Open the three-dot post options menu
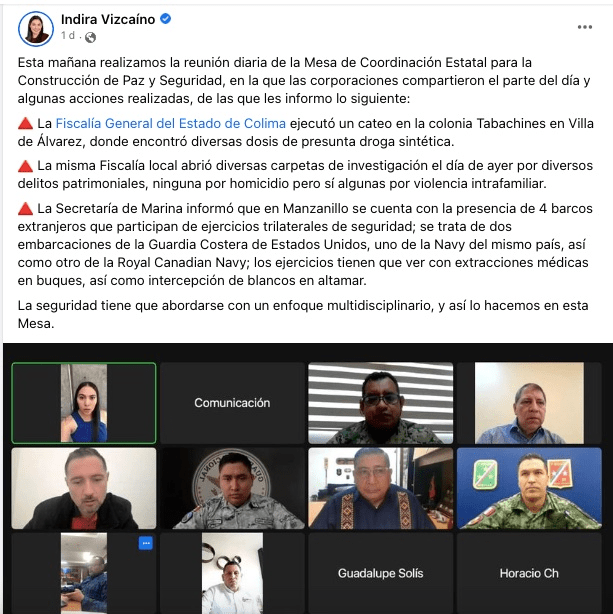The width and height of the screenshot is (613, 614). [584, 27]
